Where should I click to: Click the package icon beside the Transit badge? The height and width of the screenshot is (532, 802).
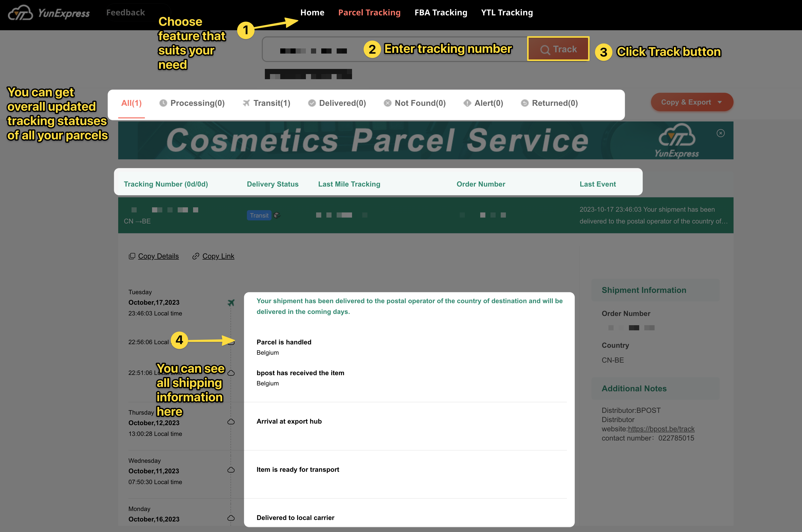pos(277,215)
